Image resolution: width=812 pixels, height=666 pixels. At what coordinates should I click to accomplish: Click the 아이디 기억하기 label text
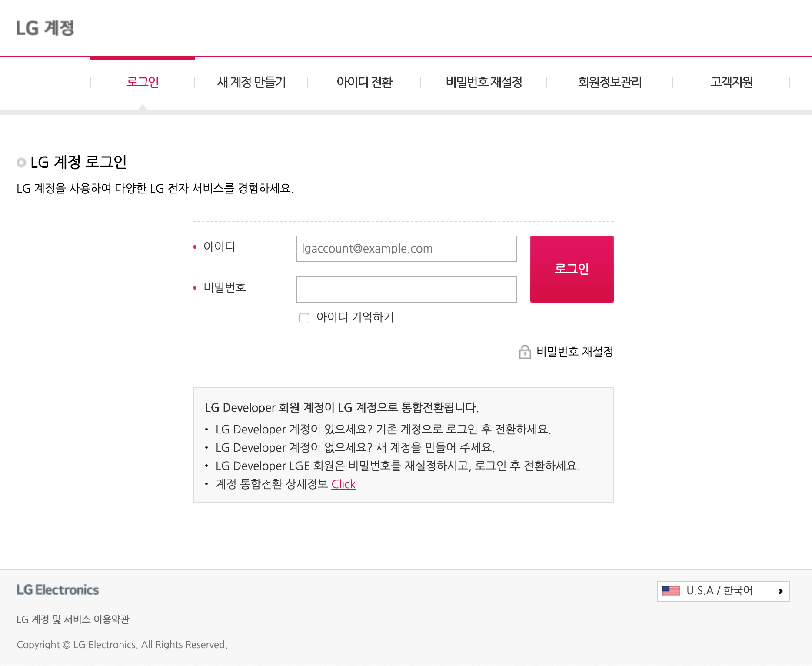[355, 317]
